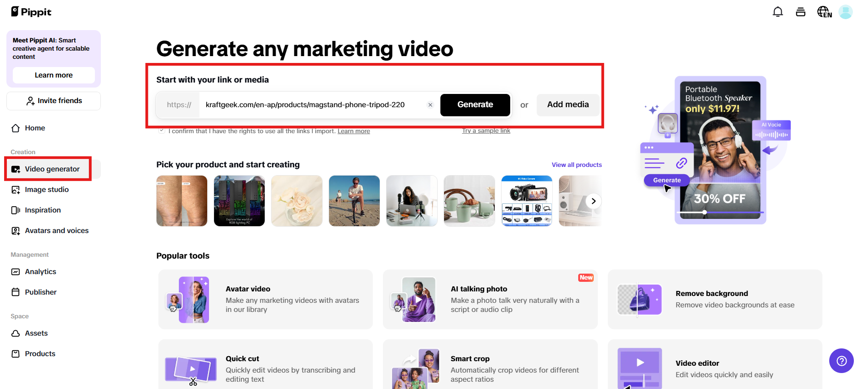Open Video generator in sidebar
This screenshot has width=868, height=389.
[x=52, y=169]
